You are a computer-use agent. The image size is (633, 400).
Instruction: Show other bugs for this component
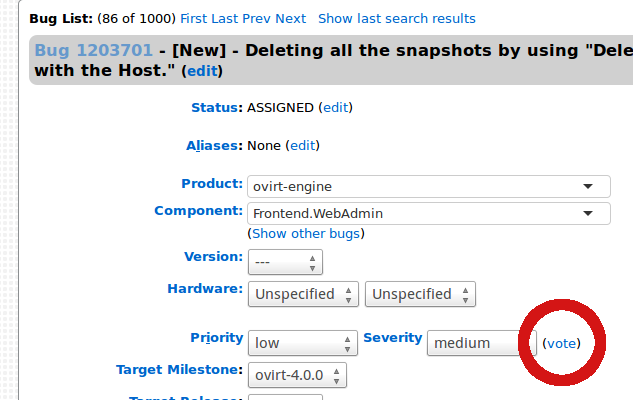click(305, 233)
